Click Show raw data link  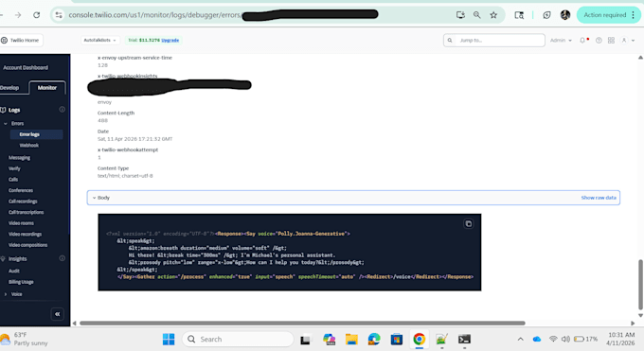599,198
